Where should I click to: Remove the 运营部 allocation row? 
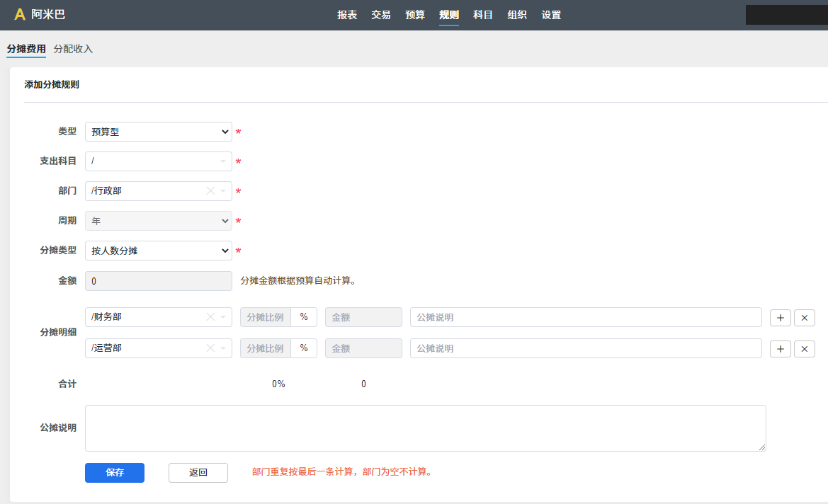point(804,349)
